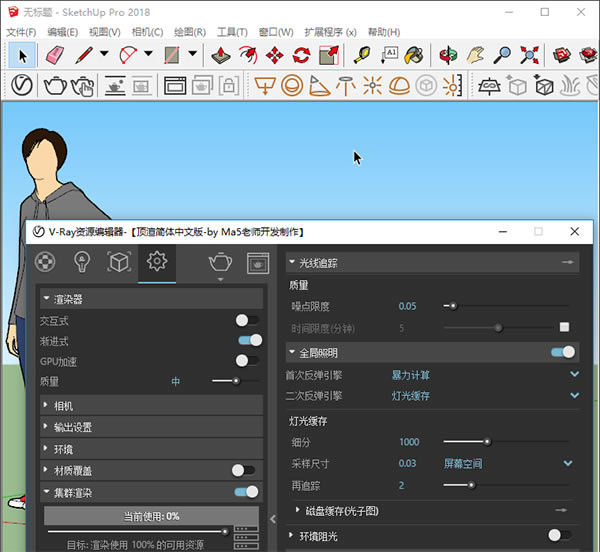The height and width of the screenshot is (552, 600).
Task: Add a V-Ray spot light
Action: [319, 85]
